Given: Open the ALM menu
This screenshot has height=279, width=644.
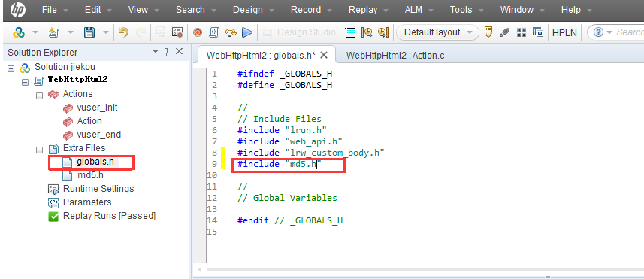Looking at the screenshot, I should pos(413,10).
